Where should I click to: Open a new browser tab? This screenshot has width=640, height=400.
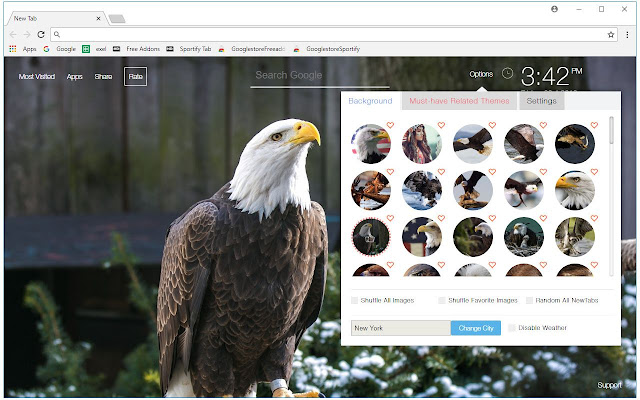117,19
